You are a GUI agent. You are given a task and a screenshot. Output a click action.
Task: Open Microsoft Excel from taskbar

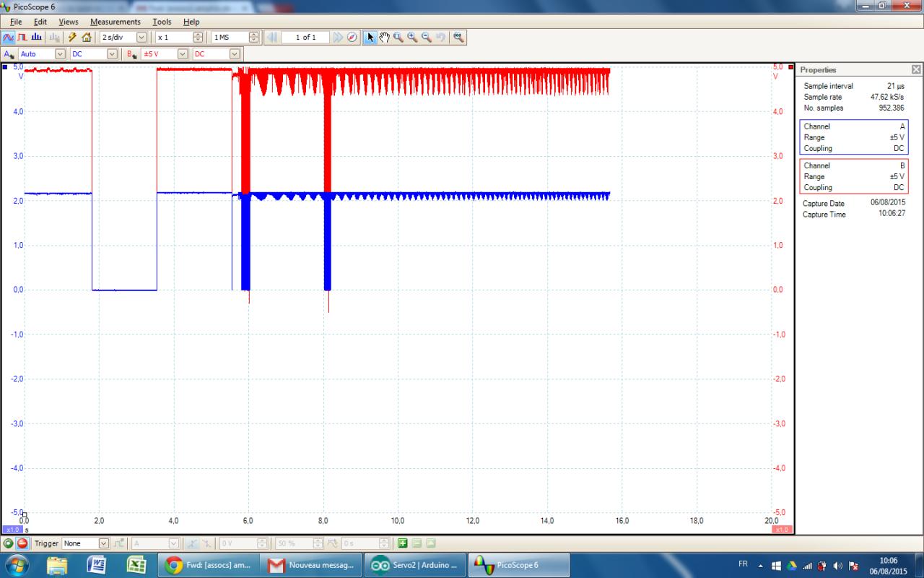click(x=136, y=565)
